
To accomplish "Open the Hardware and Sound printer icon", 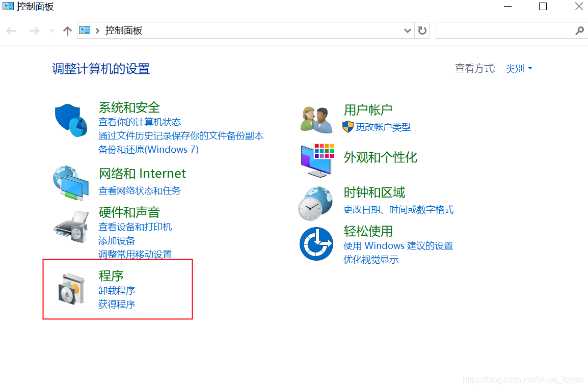I will tap(71, 227).
